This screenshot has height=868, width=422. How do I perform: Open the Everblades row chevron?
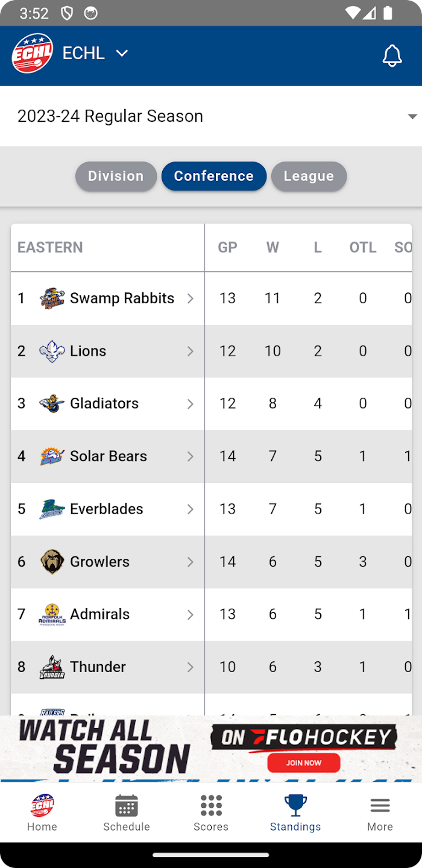coord(191,509)
